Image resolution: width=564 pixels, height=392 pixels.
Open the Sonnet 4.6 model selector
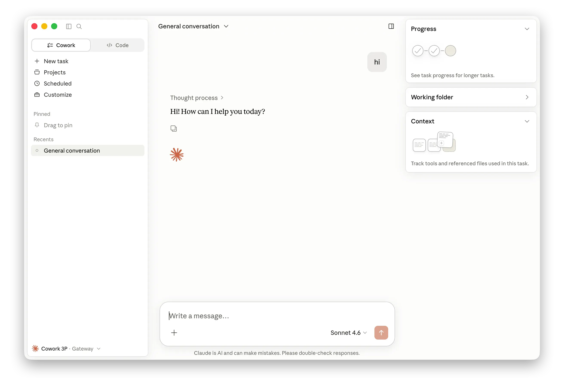(x=349, y=332)
